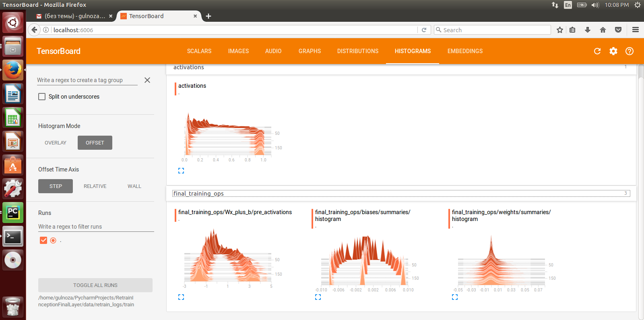
Task: Open the AUDIO tab
Action: pyautogui.click(x=273, y=51)
